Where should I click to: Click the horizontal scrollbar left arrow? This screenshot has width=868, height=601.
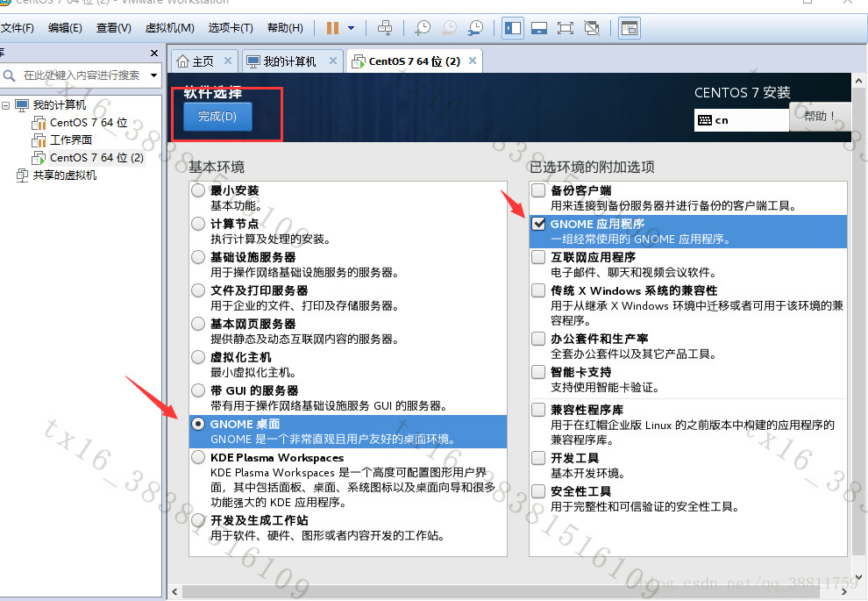(175, 591)
